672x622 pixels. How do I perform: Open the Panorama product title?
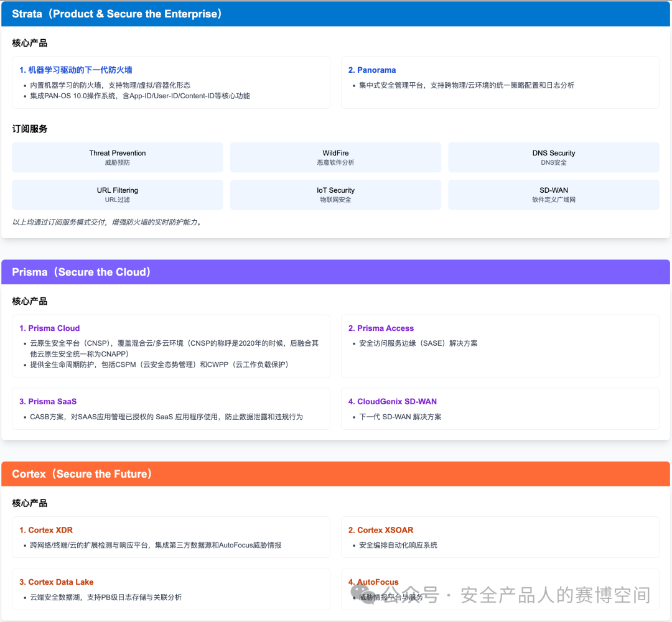point(372,70)
